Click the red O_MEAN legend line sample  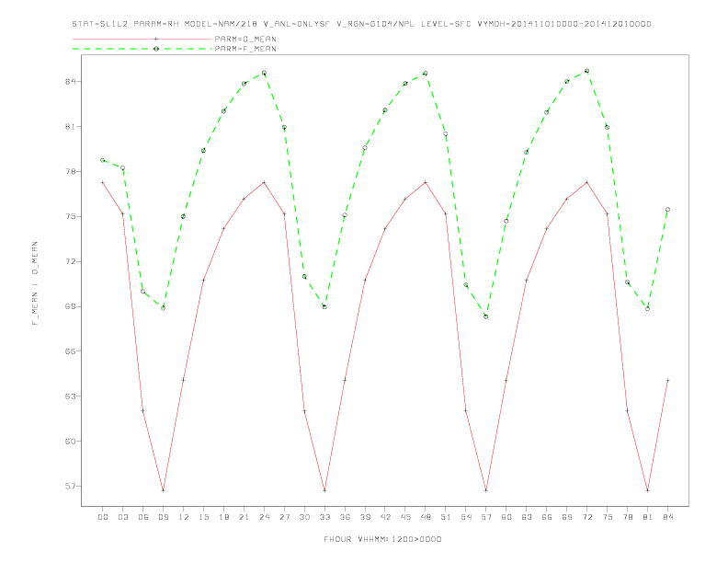tap(142, 39)
